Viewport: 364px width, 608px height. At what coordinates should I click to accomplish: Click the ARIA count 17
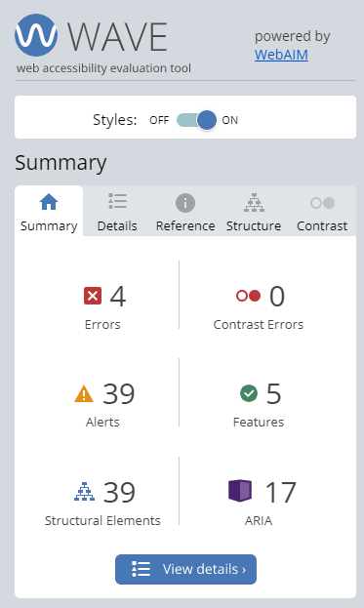pos(281,493)
